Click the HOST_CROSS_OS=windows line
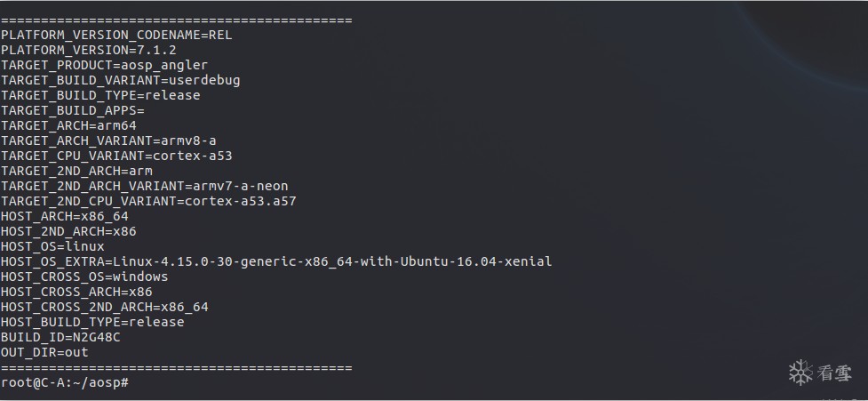Screen dimensions: 868x401 click(x=84, y=277)
